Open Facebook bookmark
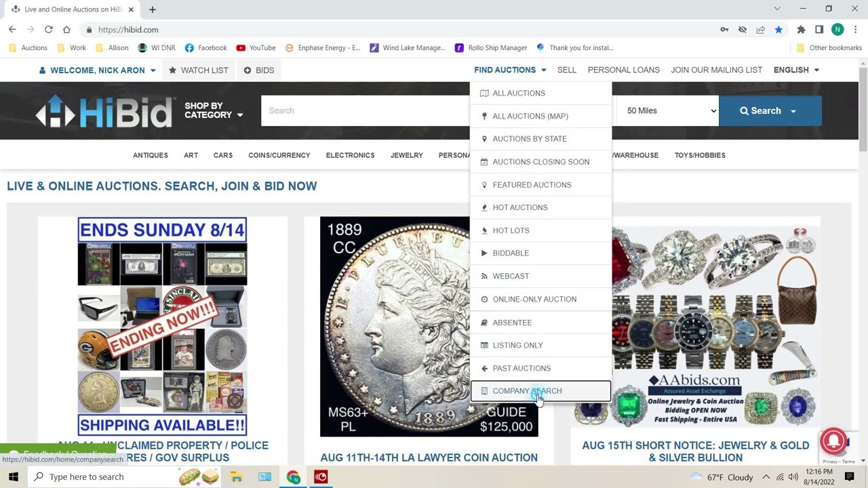The width and height of the screenshot is (868, 488). pyautogui.click(x=205, y=48)
